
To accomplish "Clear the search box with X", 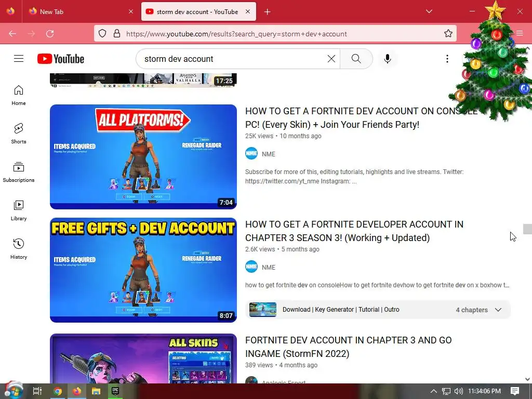I will (x=331, y=59).
